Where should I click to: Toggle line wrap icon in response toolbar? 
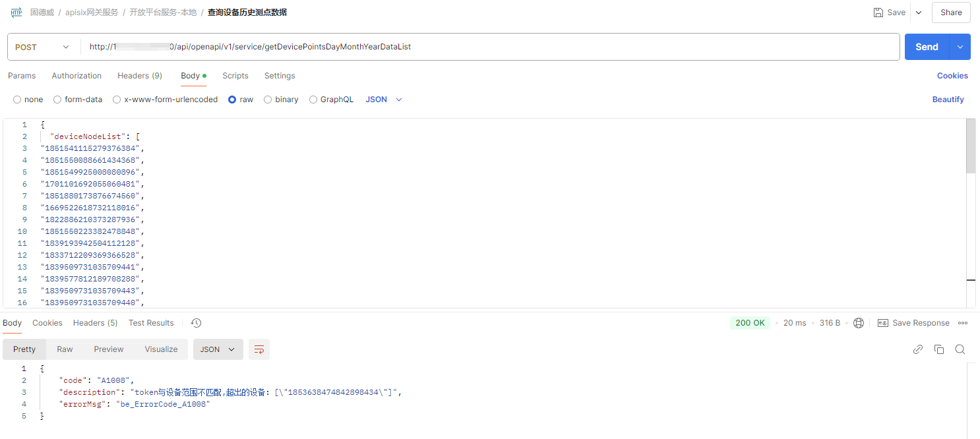coord(259,349)
